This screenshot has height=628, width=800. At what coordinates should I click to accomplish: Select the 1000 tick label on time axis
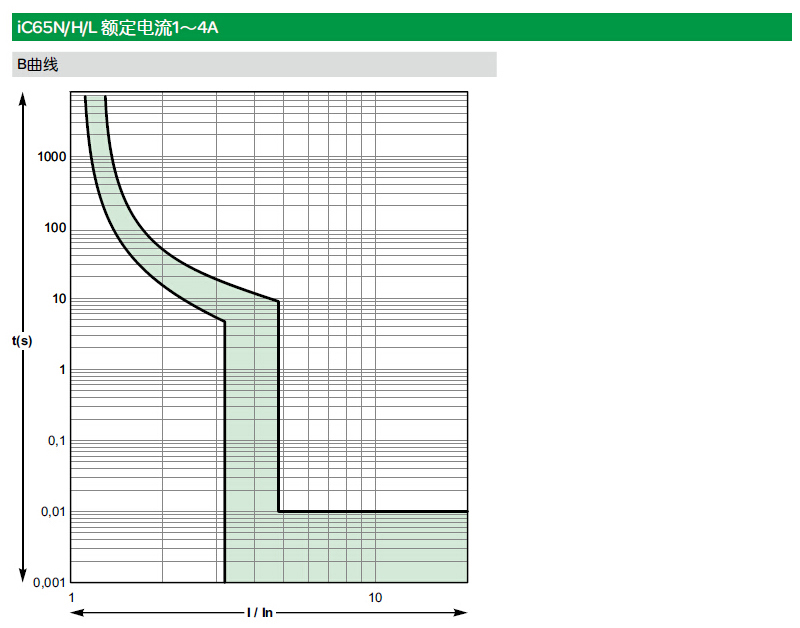pos(52,157)
